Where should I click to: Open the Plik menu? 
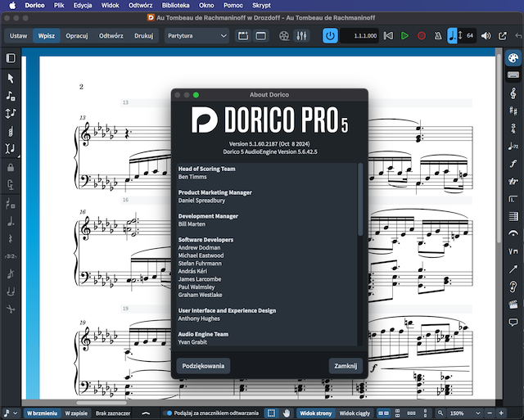pyautogui.click(x=59, y=6)
